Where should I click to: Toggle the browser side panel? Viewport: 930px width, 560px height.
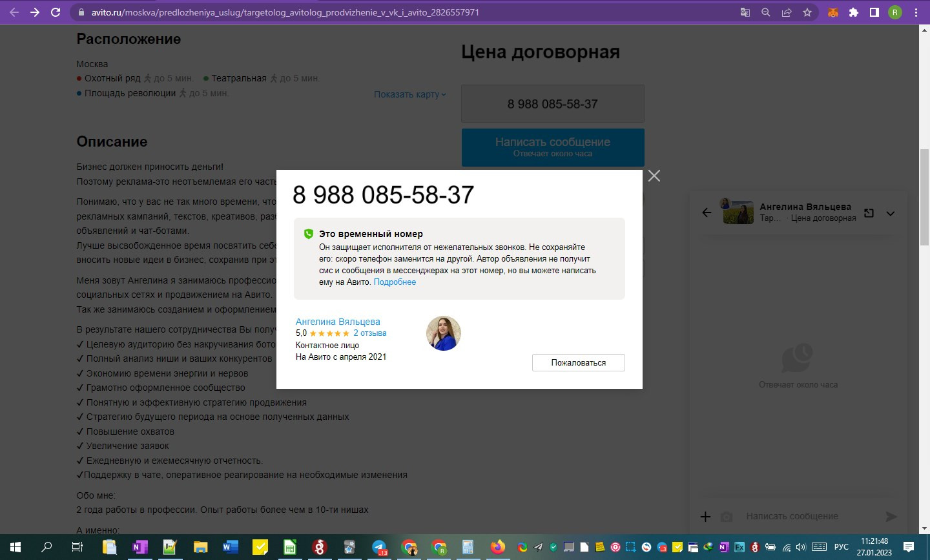click(874, 12)
